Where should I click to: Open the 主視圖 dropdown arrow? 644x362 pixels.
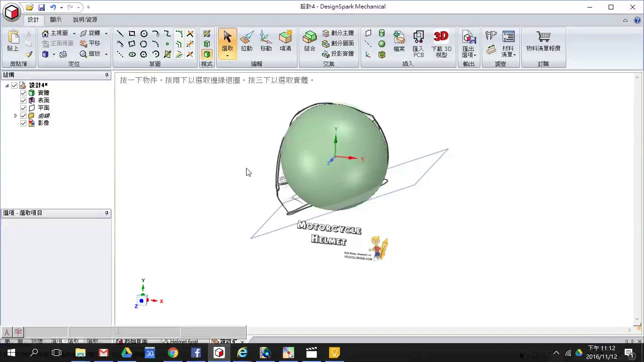[74, 33]
